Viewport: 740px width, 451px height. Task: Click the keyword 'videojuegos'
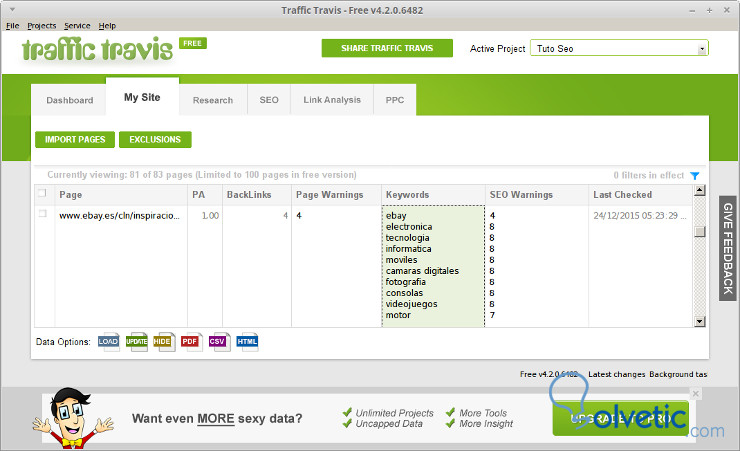point(412,304)
